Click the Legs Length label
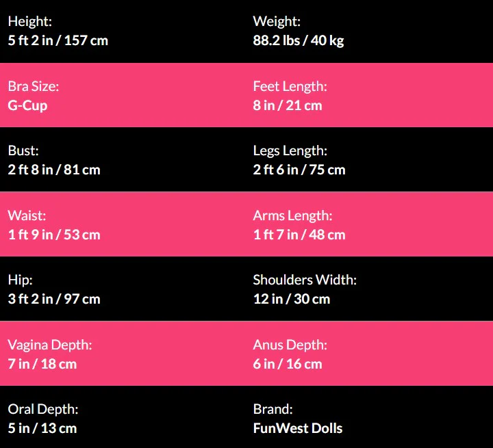Viewport: 493px width, 448px height. (x=290, y=151)
